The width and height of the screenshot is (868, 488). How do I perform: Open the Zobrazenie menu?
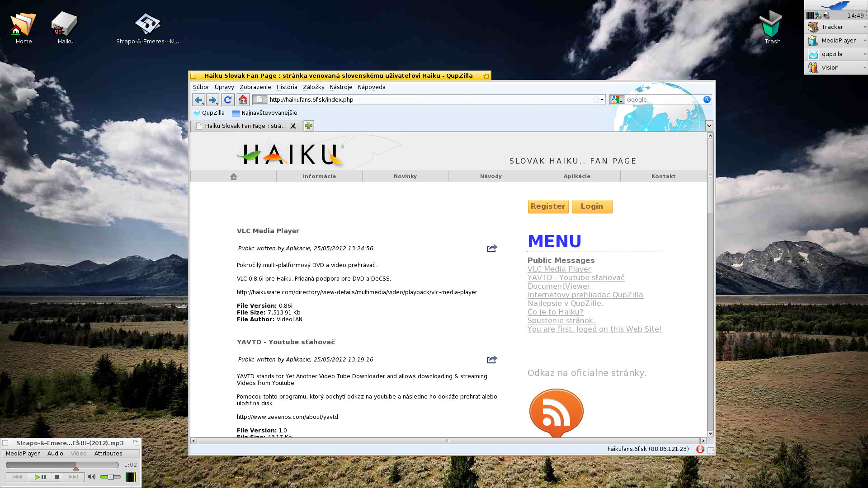[x=255, y=87]
